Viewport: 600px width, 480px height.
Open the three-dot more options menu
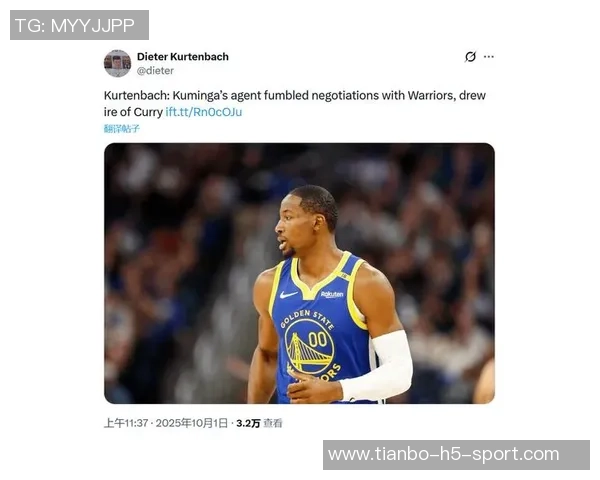click(x=489, y=57)
